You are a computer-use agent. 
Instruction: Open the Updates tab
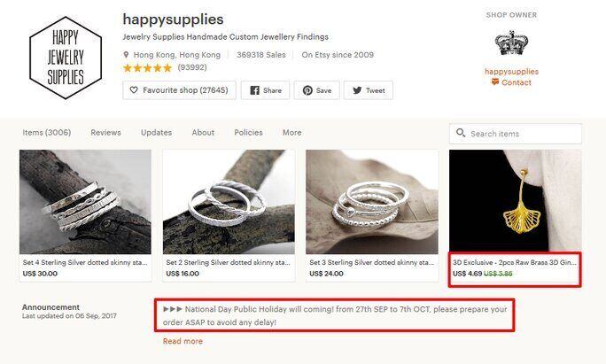point(157,132)
